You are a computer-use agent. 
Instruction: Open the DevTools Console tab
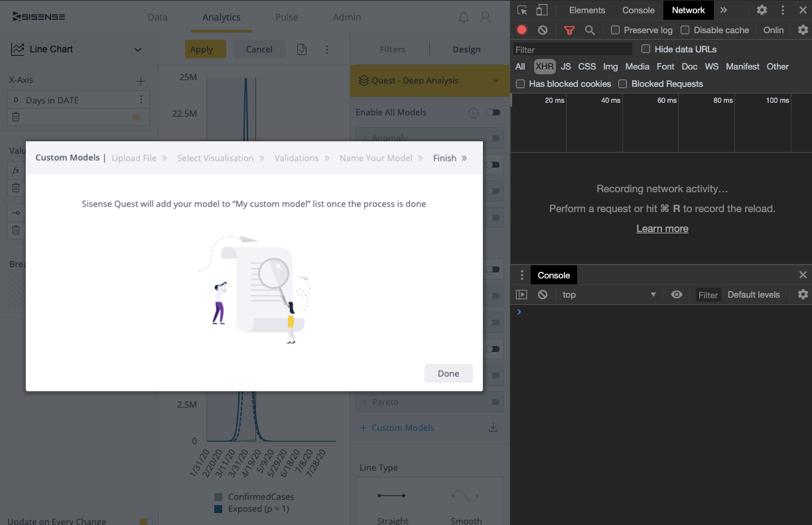pyautogui.click(x=638, y=10)
